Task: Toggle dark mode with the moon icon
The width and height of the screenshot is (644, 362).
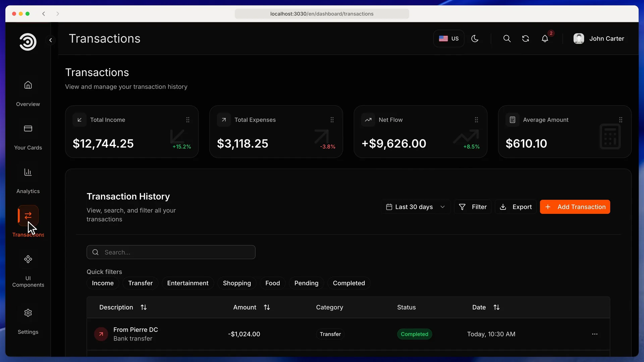Action: [475, 39]
